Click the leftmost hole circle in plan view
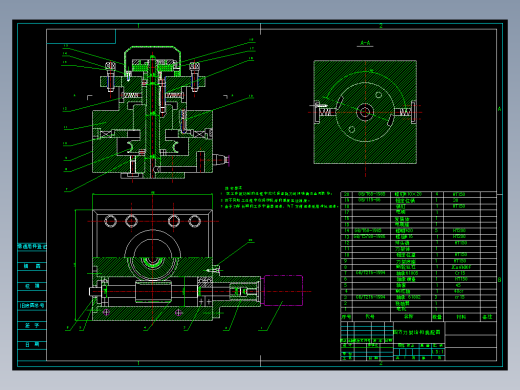Viewport: 520px width, 390px height. point(110,221)
